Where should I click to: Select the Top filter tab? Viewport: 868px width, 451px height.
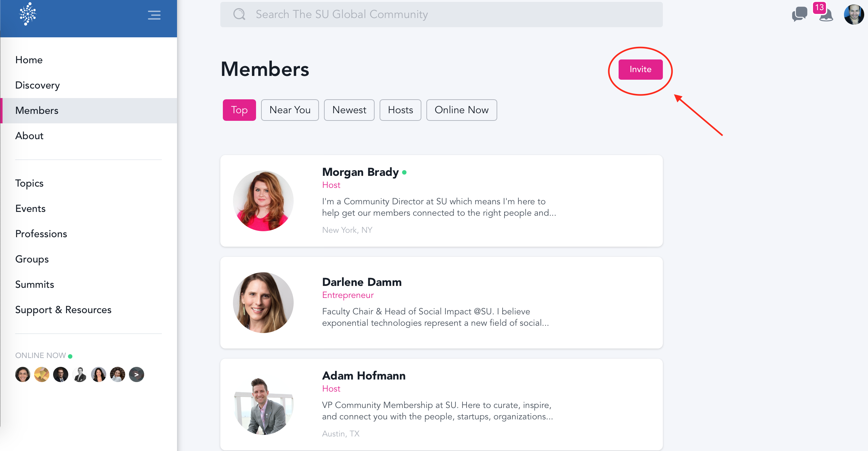point(239,110)
